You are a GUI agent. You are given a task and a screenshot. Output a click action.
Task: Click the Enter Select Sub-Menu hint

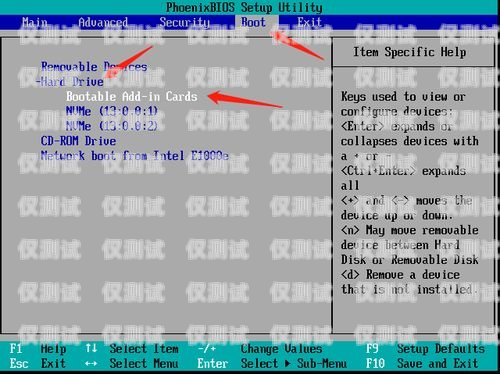pos(272,363)
